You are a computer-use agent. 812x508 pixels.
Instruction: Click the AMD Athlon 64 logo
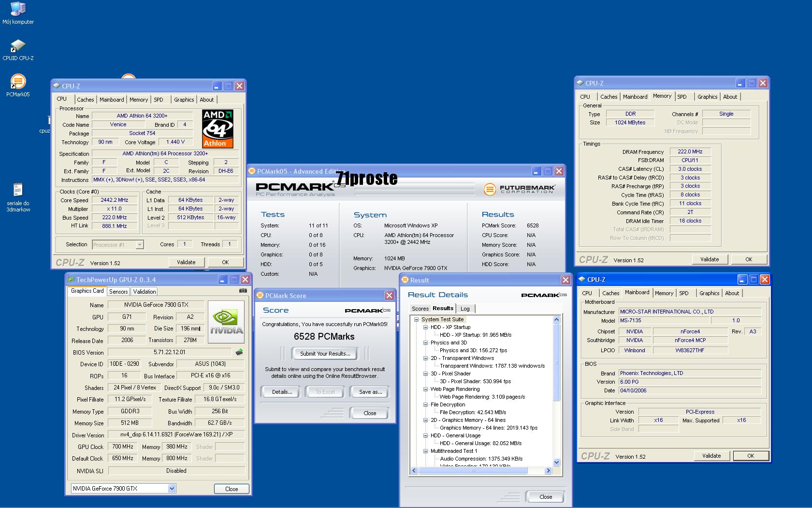217,129
